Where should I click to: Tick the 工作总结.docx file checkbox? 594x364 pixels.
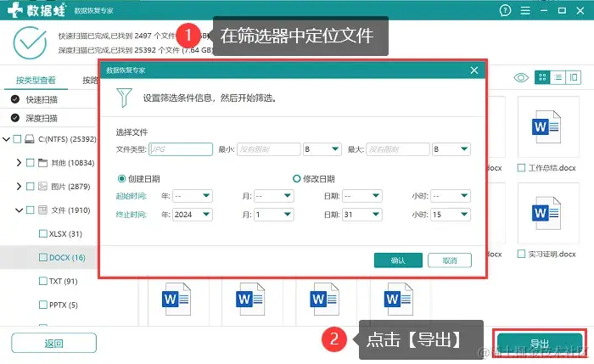(x=522, y=168)
